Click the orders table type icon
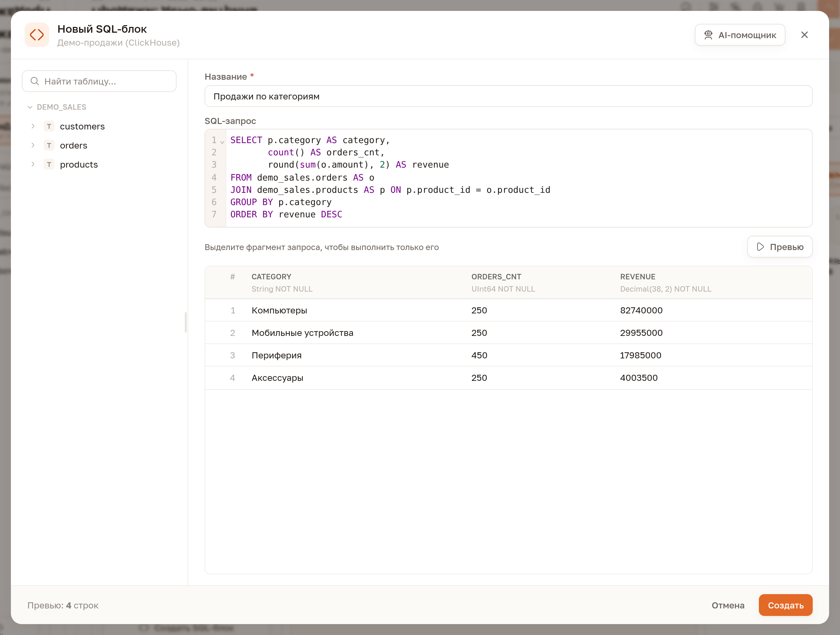 coord(49,145)
